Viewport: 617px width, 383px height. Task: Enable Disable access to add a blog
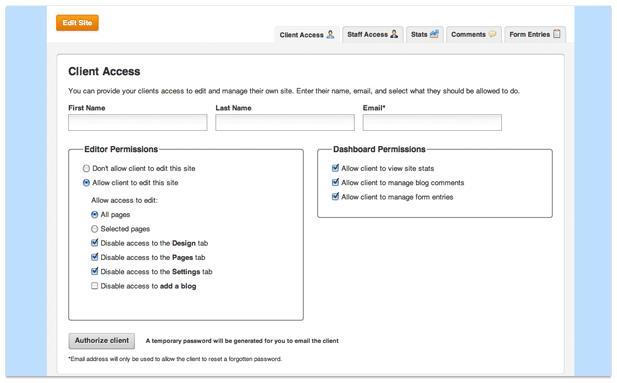point(94,286)
